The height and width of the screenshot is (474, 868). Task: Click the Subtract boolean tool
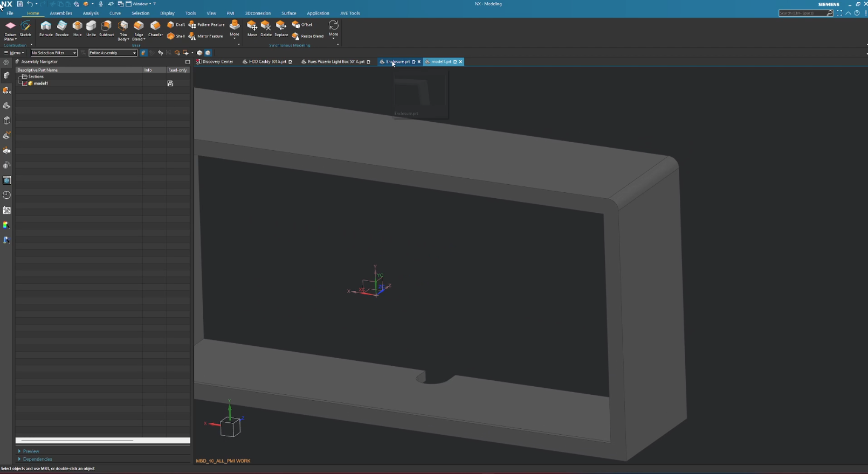[x=106, y=29]
